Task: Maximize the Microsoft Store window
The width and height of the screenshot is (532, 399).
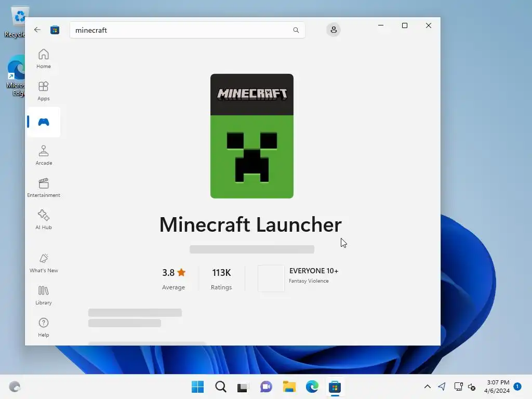Action: [x=404, y=25]
